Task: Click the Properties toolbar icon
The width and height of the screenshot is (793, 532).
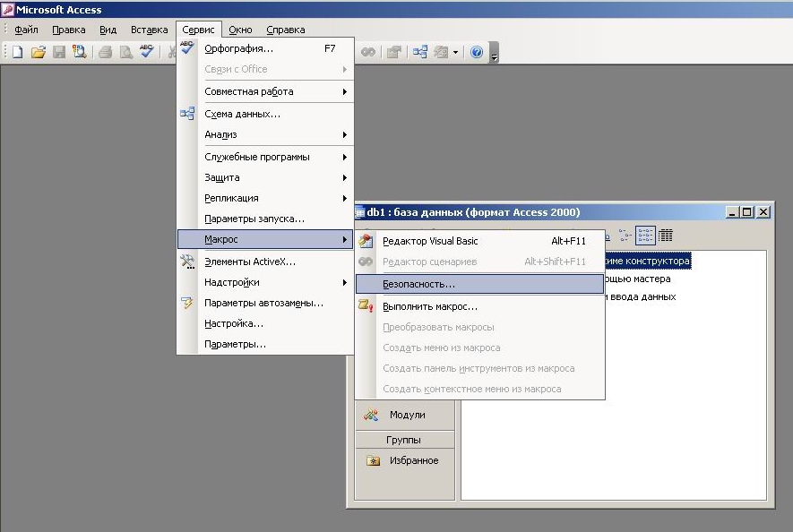Action: point(393,52)
